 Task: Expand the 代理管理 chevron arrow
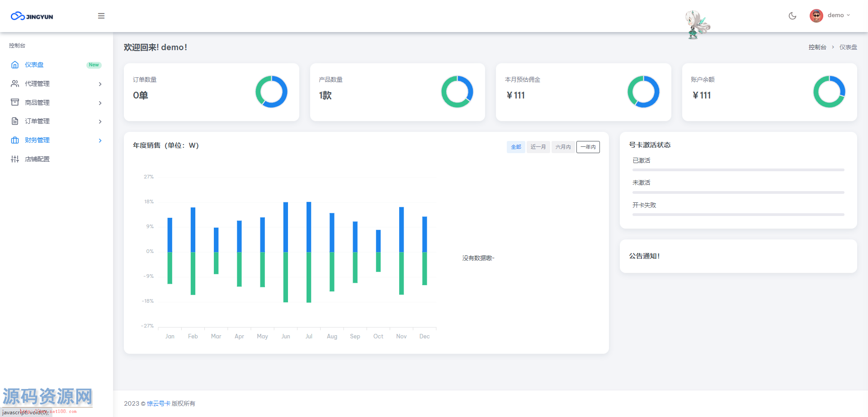[x=100, y=84]
